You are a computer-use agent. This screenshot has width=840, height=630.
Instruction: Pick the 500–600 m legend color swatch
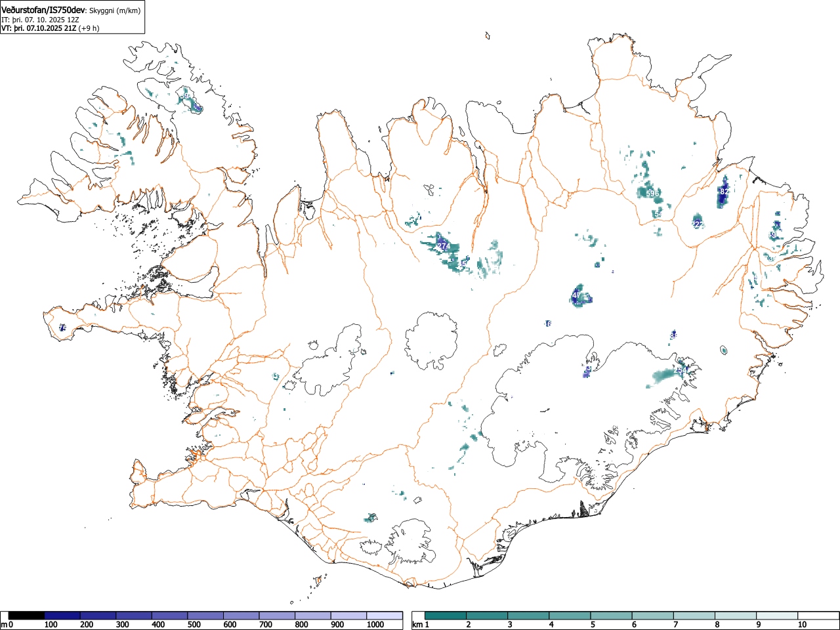205,616
